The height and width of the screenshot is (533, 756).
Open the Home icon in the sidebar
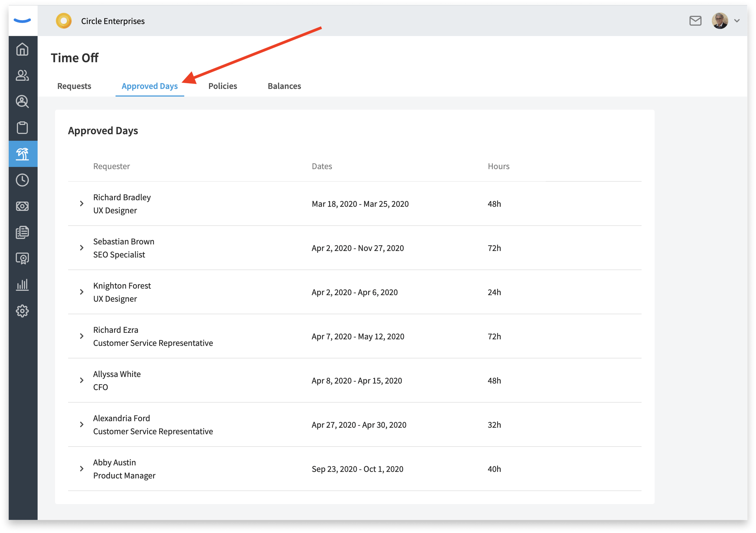22,49
